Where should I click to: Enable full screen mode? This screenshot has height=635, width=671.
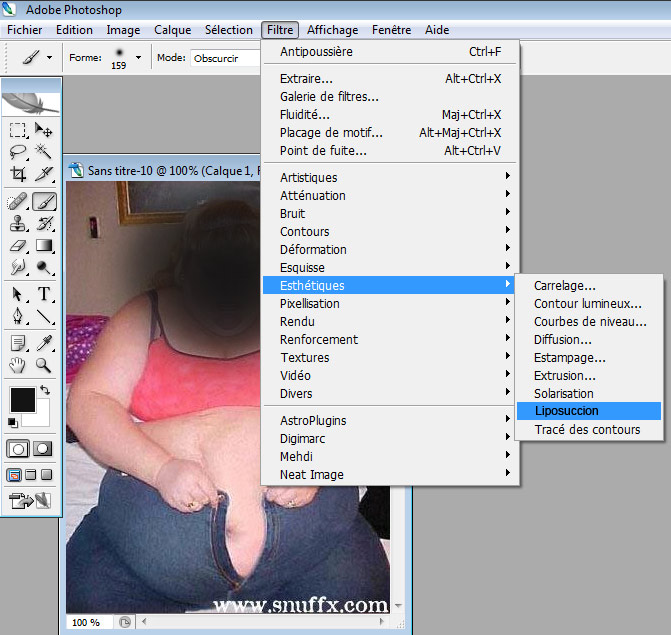[47, 475]
